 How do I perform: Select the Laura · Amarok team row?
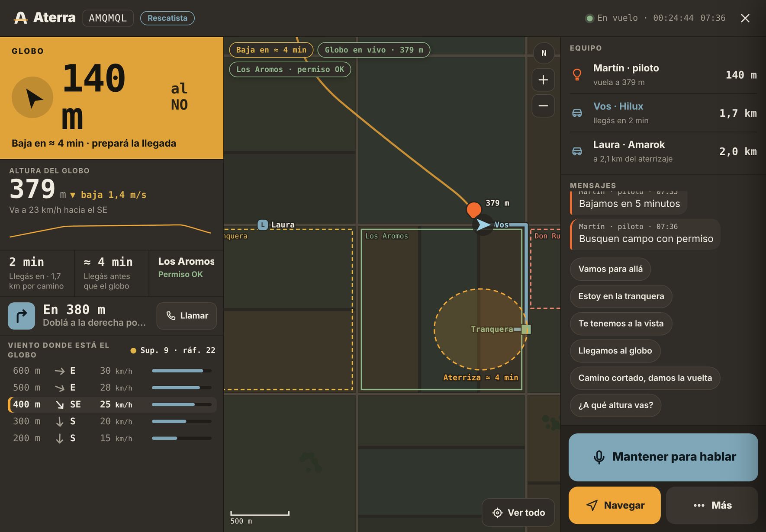tap(663, 151)
